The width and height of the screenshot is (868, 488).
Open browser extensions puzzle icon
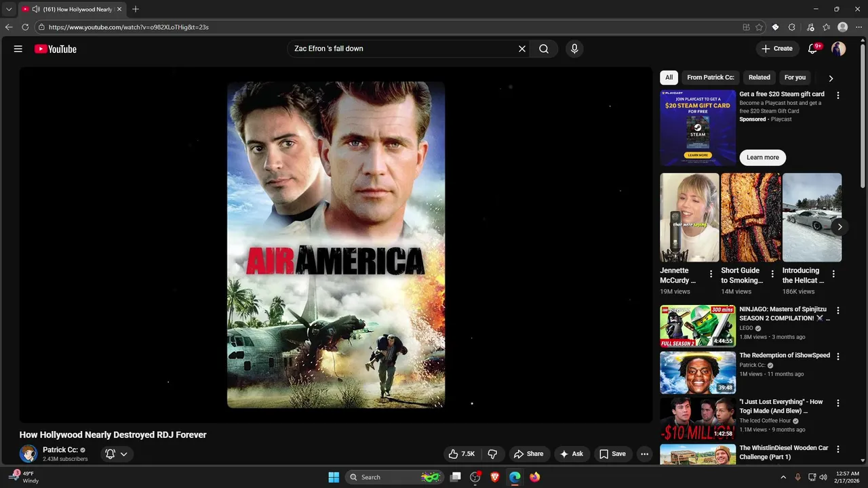pyautogui.click(x=792, y=27)
